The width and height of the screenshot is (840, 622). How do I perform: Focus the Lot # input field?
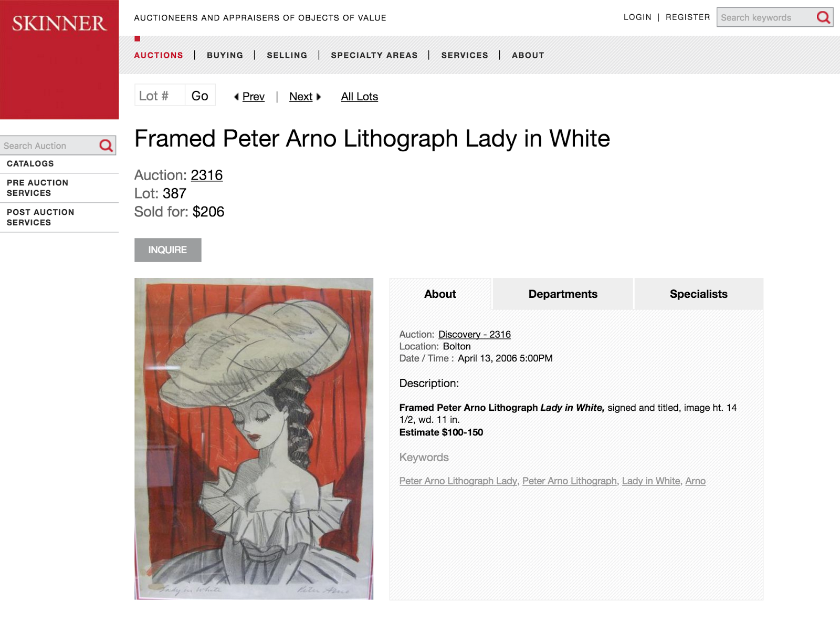[160, 96]
